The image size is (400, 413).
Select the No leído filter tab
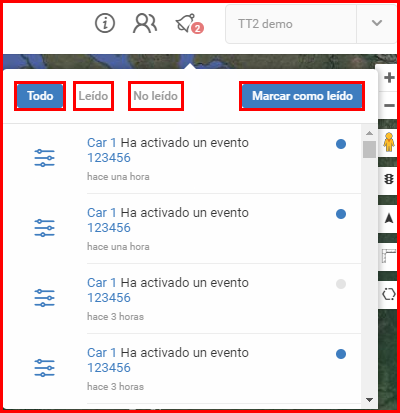pyautogui.click(x=156, y=96)
